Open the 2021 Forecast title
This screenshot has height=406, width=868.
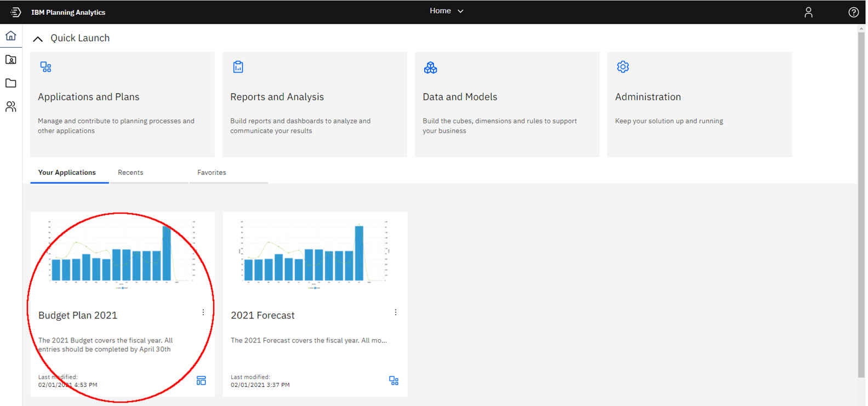pyautogui.click(x=262, y=315)
